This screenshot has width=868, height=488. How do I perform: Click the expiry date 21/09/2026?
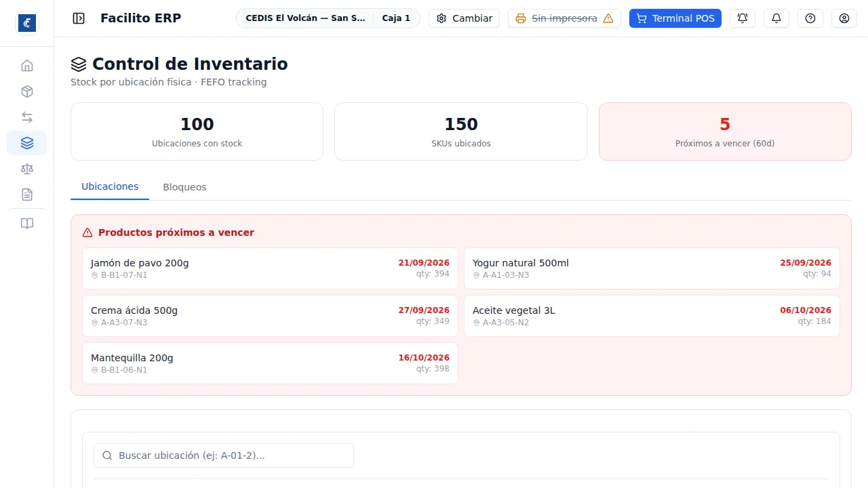click(x=424, y=263)
